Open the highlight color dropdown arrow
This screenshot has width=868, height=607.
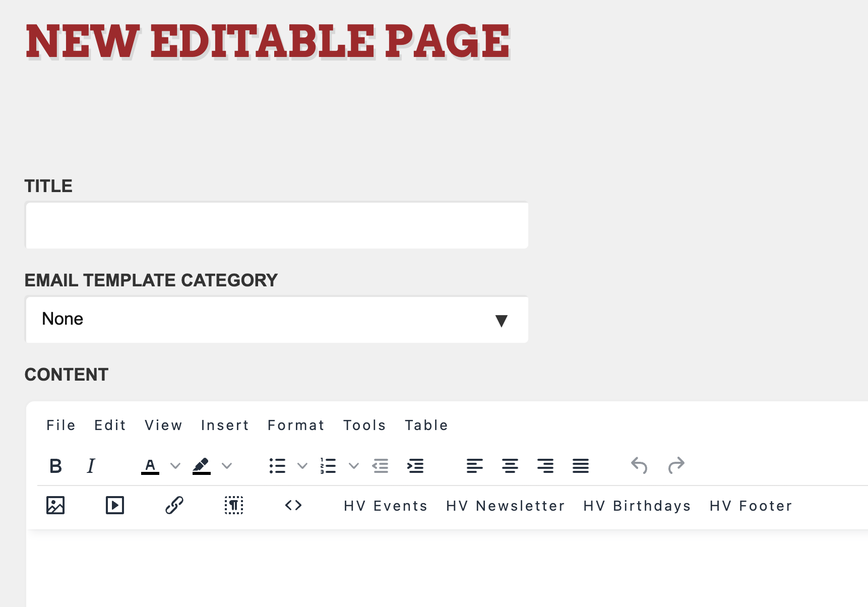[x=227, y=466]
